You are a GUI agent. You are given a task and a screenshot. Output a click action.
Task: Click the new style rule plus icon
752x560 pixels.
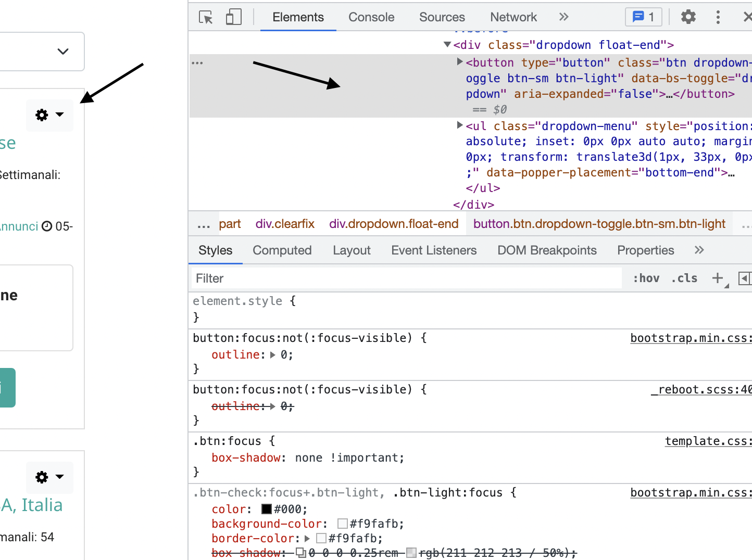718,278
